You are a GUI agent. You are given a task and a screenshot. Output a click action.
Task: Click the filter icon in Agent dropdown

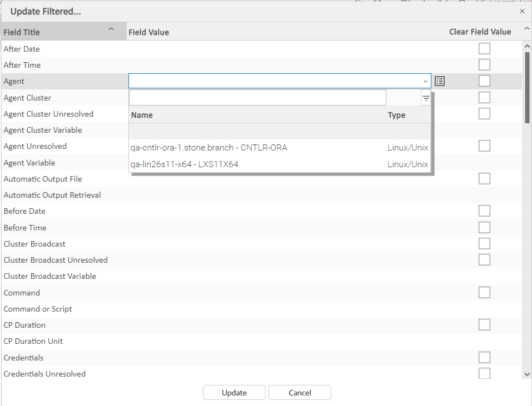click(426, 98)
